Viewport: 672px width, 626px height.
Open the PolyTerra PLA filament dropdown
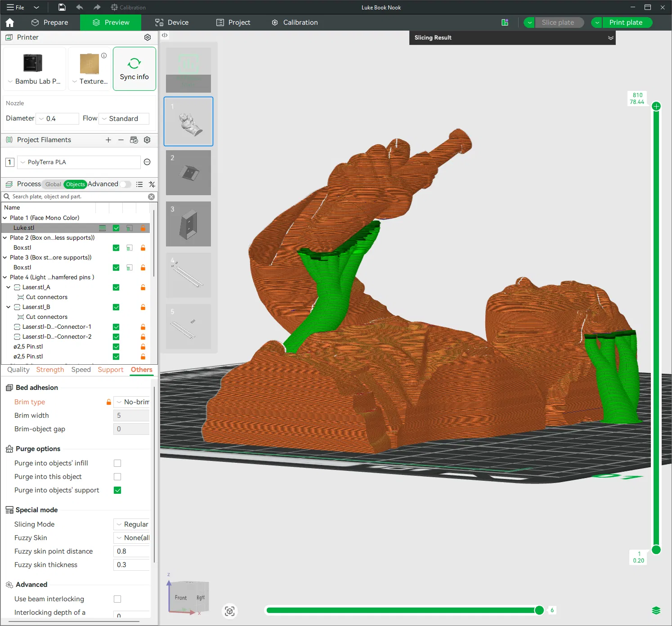[x=79, y=162]
